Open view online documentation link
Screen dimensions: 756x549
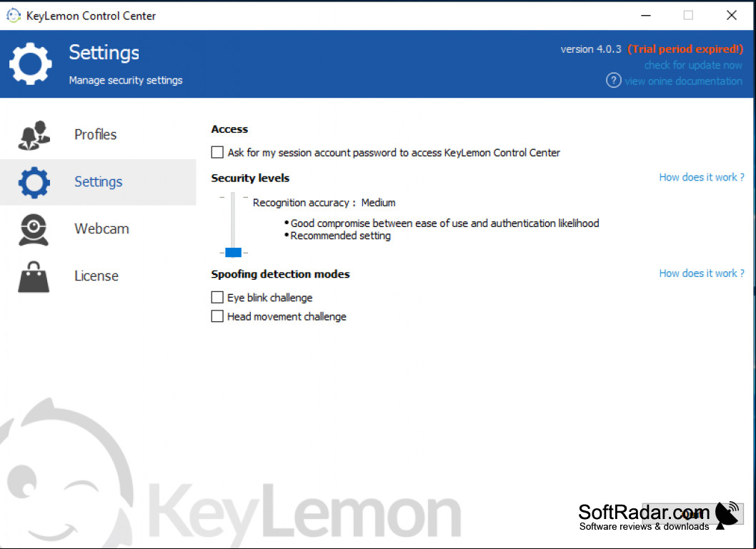(x=683, y=81)
